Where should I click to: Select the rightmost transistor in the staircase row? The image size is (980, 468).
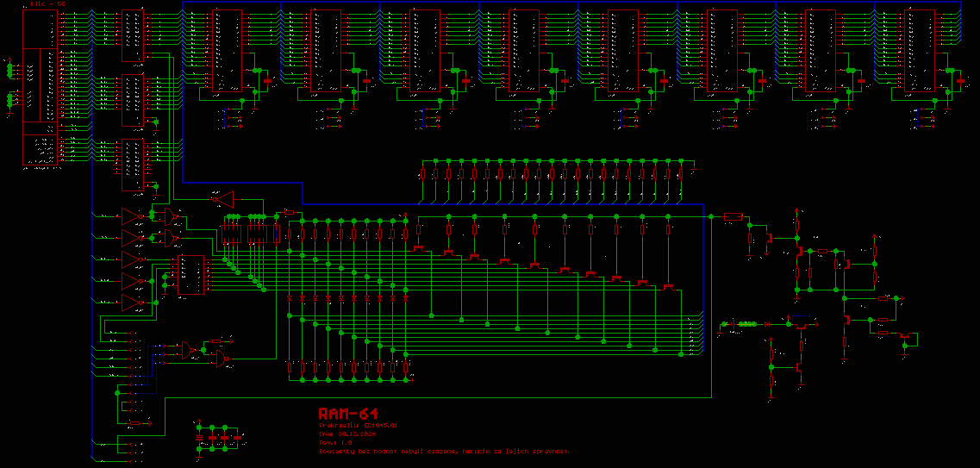[668, 287]
